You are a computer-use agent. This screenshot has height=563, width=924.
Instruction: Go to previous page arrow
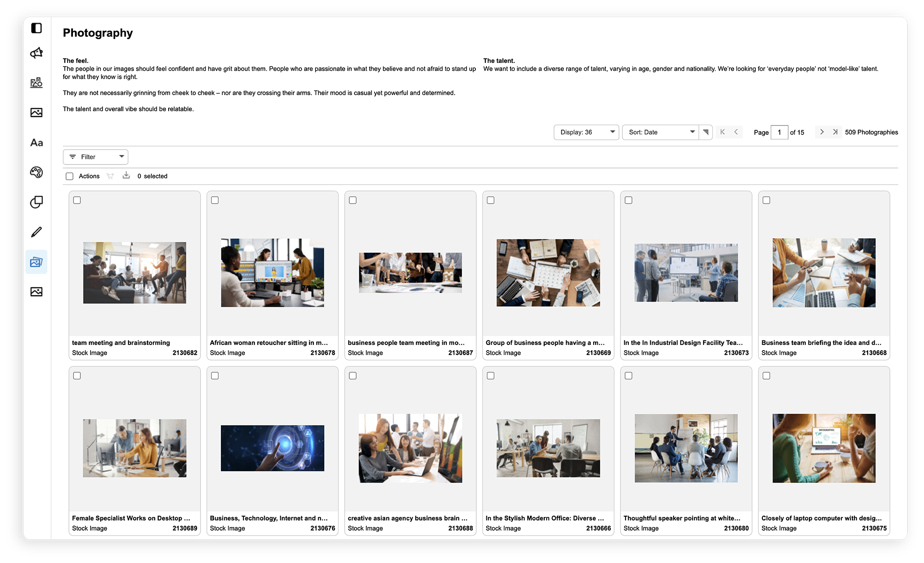(x=736, y=132)
